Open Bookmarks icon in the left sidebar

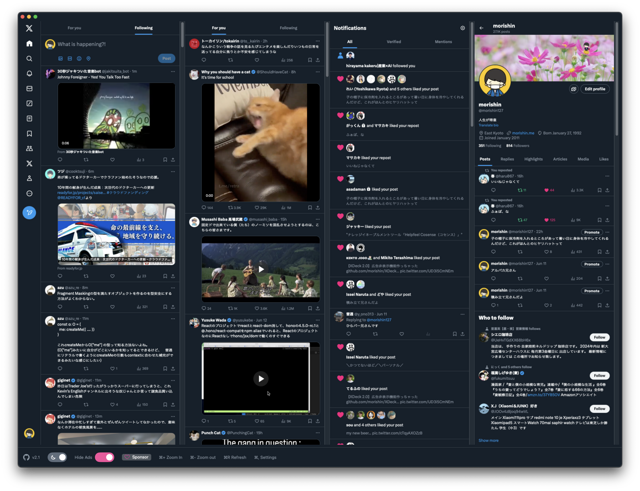[x=29, y=133]
